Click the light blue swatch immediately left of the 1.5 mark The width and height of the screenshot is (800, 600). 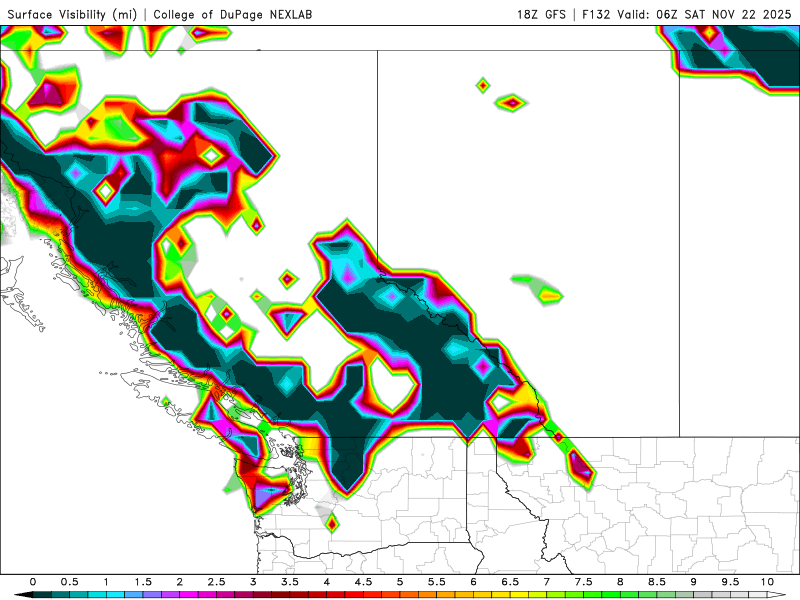point(134,595)
